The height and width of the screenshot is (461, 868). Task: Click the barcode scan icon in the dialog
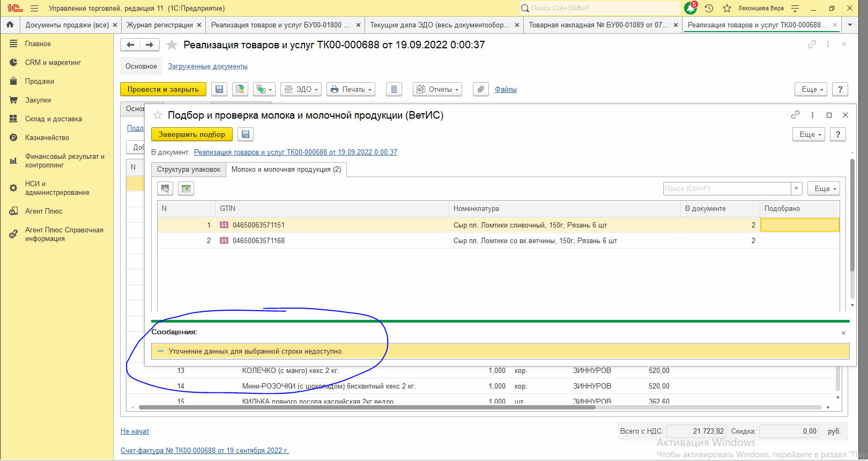click(x=165, y=188)
